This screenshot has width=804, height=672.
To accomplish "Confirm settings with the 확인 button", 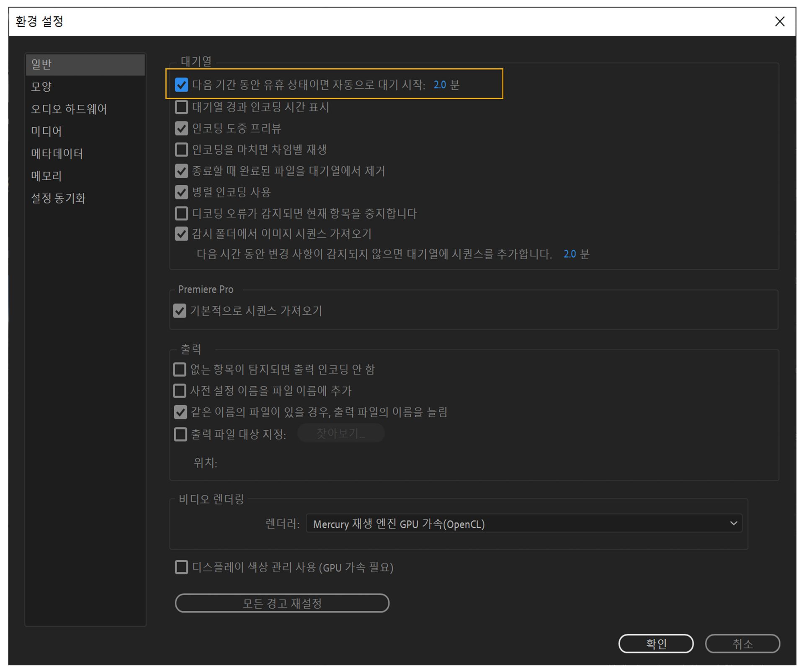I will point(656,644).
